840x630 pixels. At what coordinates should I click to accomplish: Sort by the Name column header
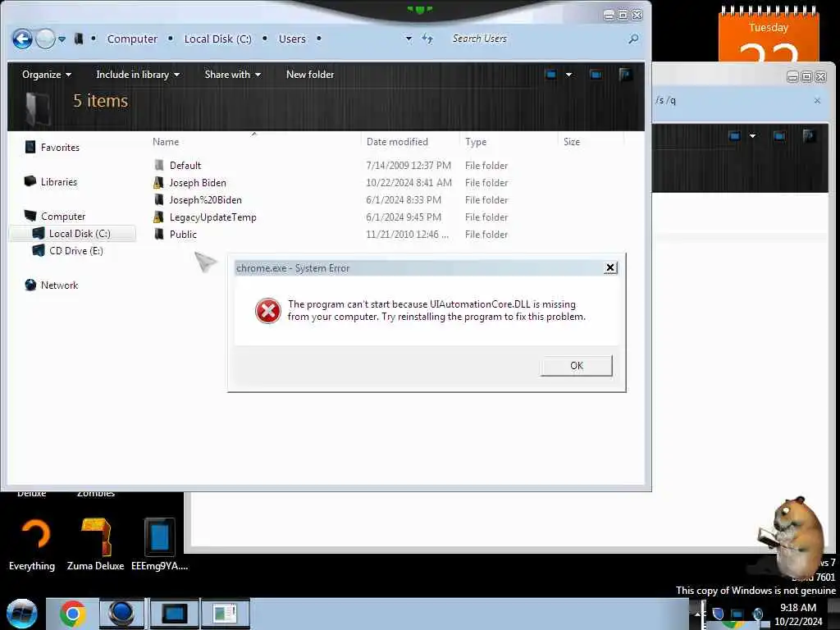click(166, 142)
